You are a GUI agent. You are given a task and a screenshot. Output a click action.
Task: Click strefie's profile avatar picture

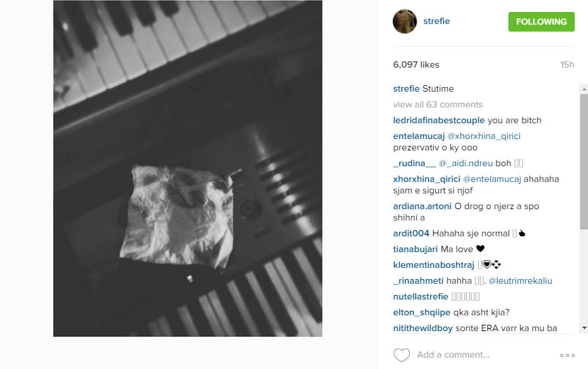click(405, 21)
